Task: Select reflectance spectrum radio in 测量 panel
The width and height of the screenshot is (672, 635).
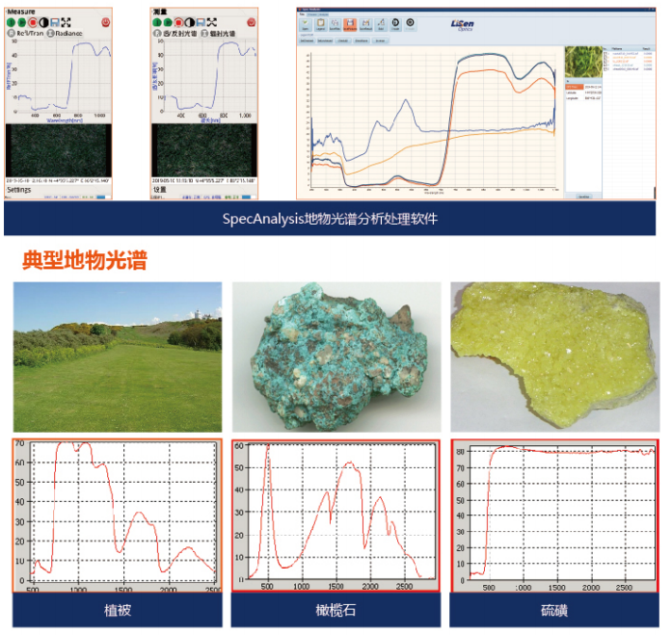Action: pyautogui.click(x=175, y=34)
